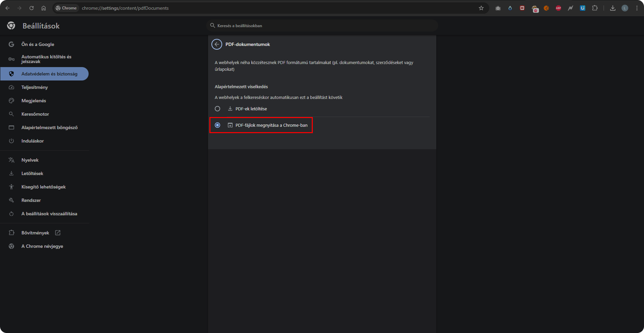This screenshot has width=644, height=333.
Task: Open Bővítmények in new tab
Action: click(x=35, y=233)
